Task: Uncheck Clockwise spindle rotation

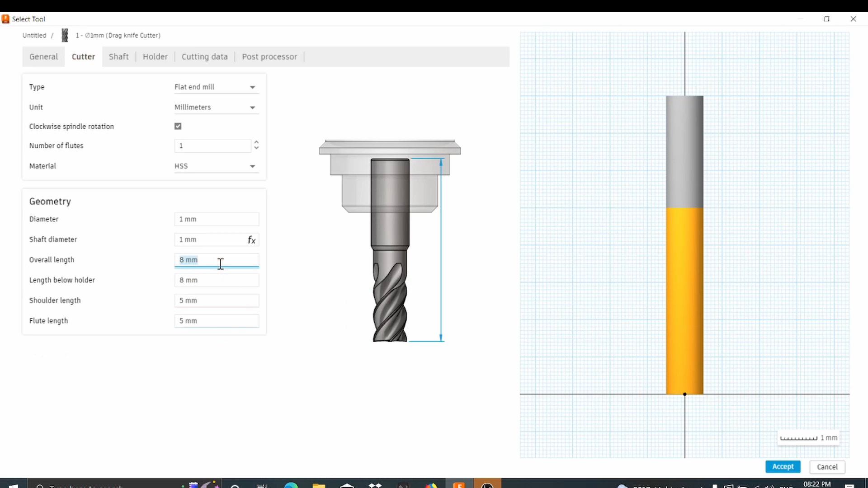Action: coord(177,126)
